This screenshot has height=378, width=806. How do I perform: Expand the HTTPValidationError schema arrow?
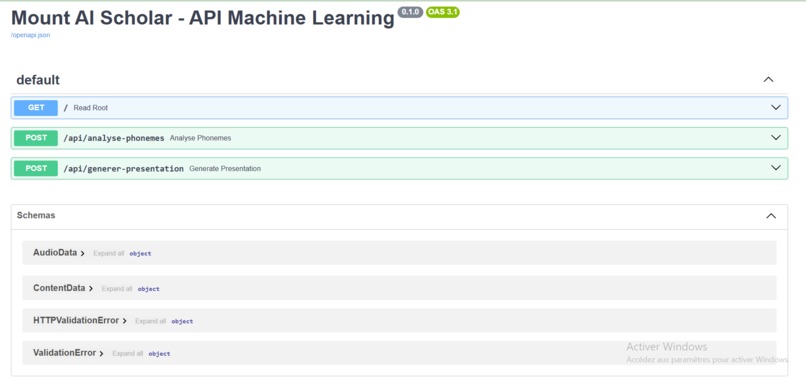coord(124,321)
